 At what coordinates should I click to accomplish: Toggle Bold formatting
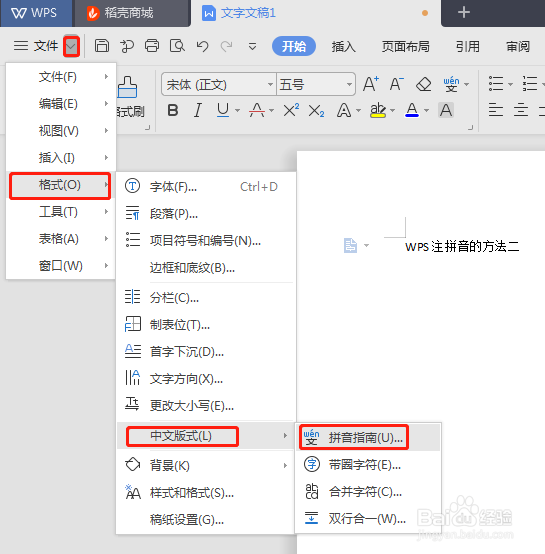point(173,111)
